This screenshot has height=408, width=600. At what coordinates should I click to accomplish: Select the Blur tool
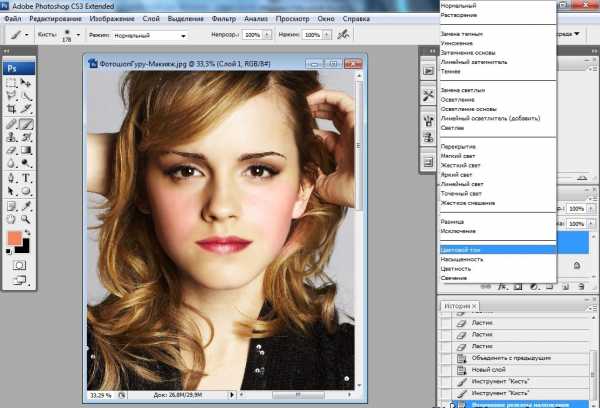11,163
